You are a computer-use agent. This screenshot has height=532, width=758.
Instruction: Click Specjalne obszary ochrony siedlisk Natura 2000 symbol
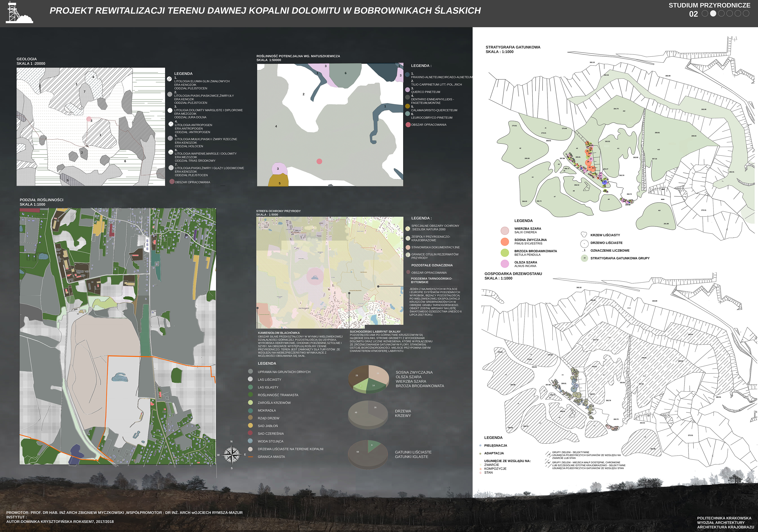(x=408, y=229)
